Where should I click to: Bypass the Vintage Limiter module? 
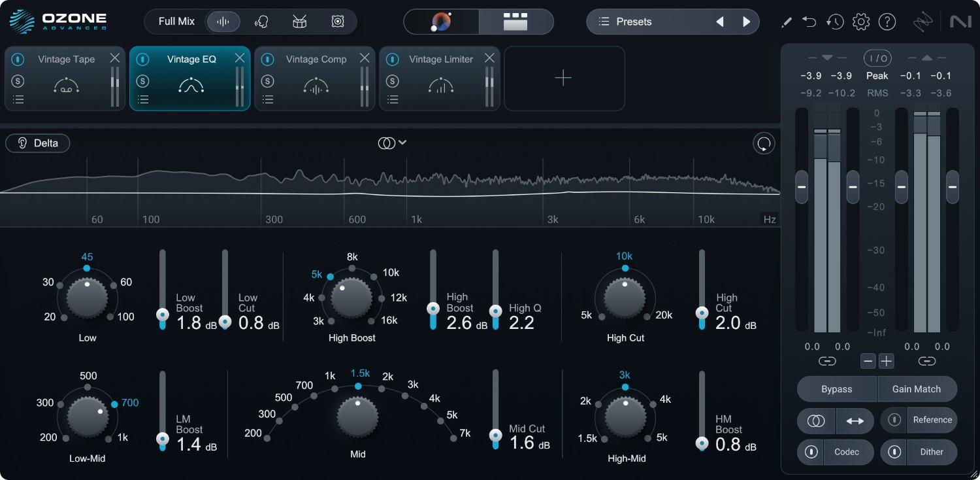click(393, 59)
